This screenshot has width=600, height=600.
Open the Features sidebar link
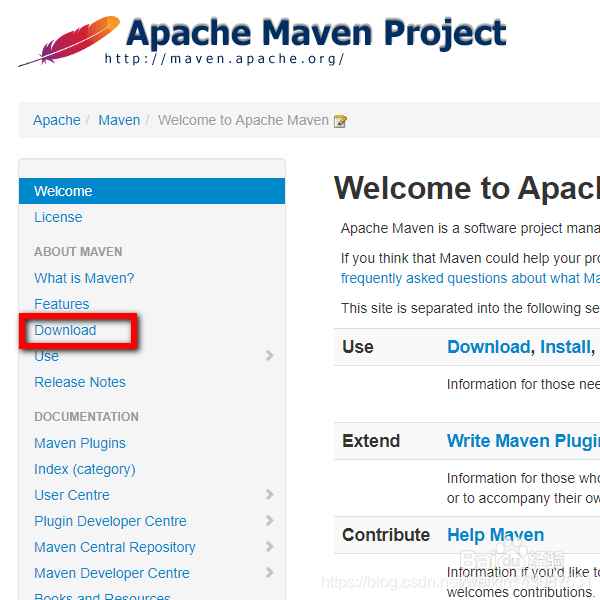pos(62,304)
